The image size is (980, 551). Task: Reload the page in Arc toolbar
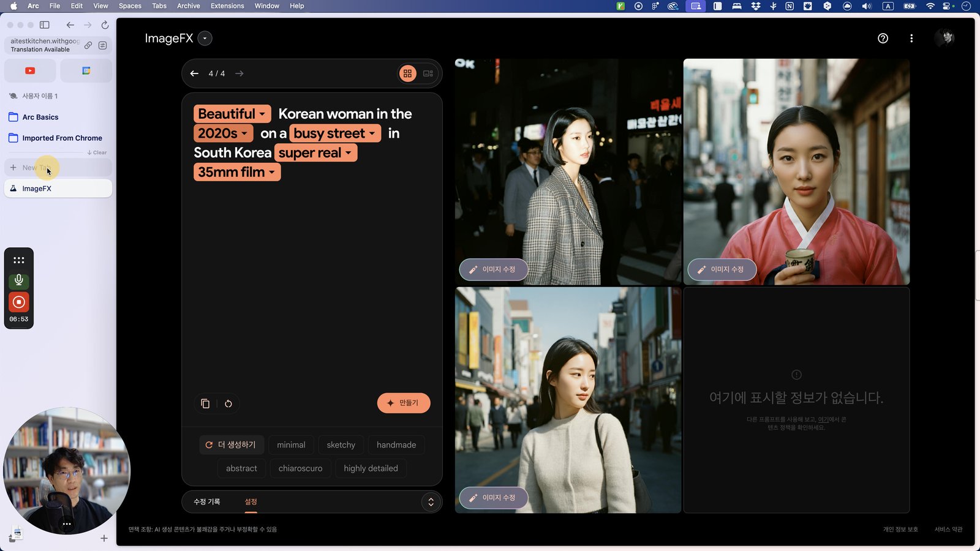[105, 25]
